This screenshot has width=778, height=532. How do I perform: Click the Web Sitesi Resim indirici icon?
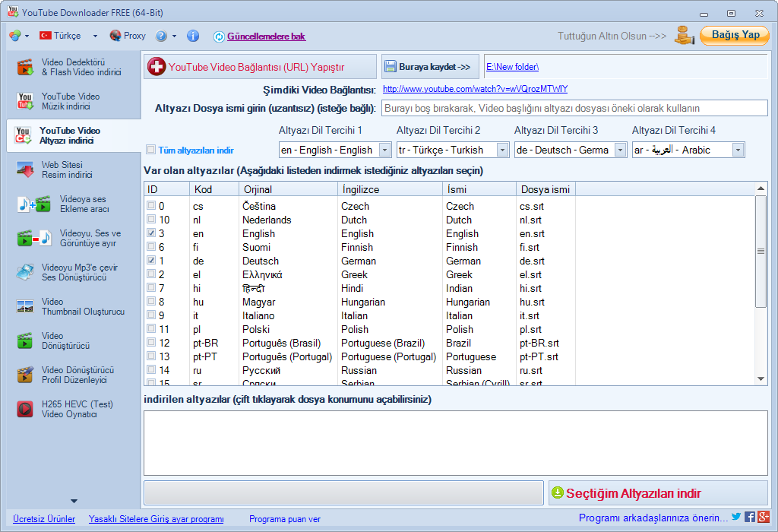tap(25, 169)
